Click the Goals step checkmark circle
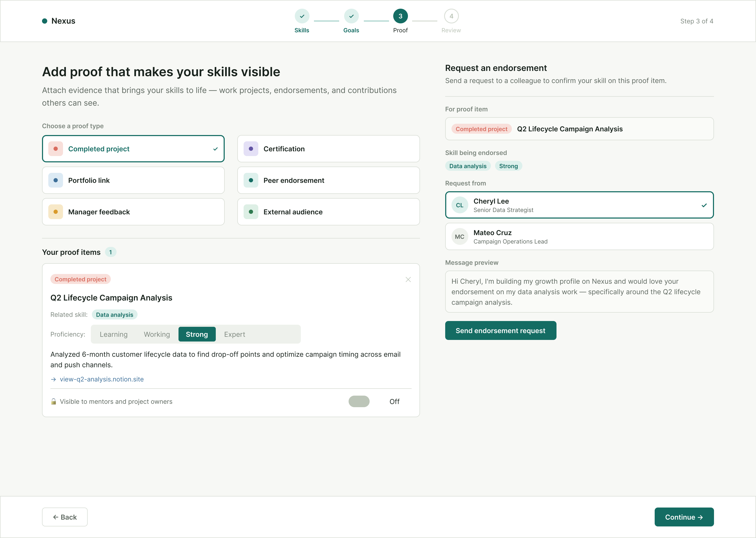Screen dimensions: 756x538 click(351, 16)
